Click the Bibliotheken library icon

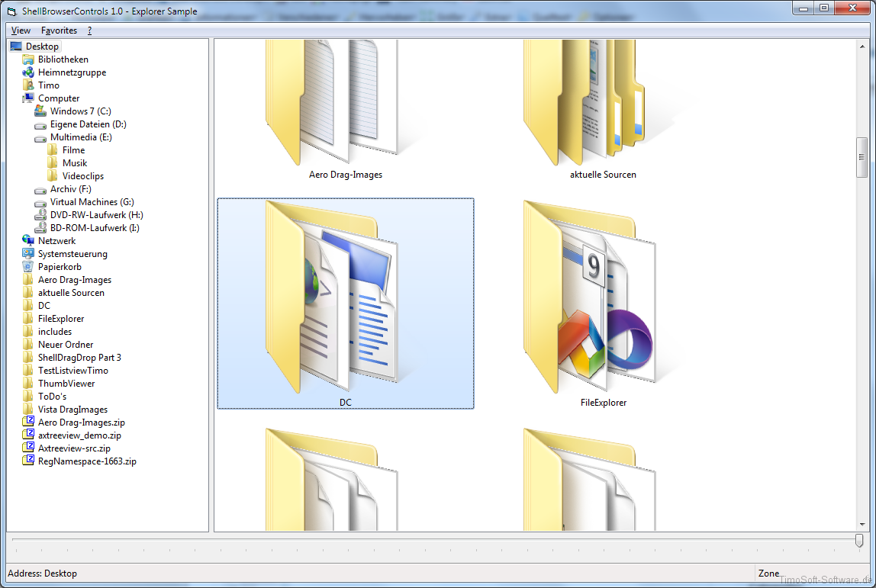[28, 59]
